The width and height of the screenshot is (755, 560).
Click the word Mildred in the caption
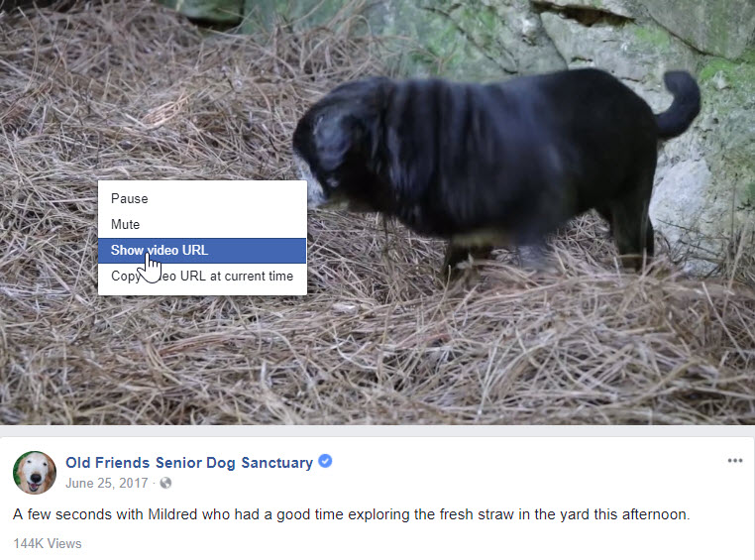point(172,514)
